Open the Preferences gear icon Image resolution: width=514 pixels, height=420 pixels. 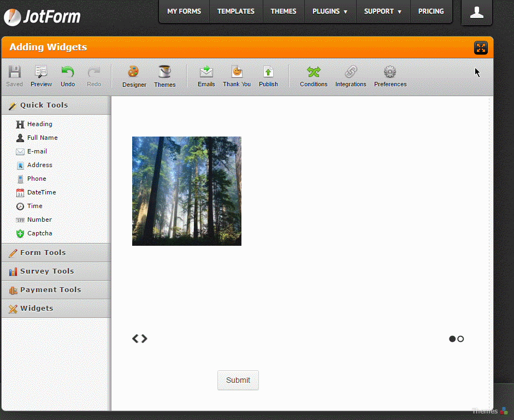(x=390, y=72)
